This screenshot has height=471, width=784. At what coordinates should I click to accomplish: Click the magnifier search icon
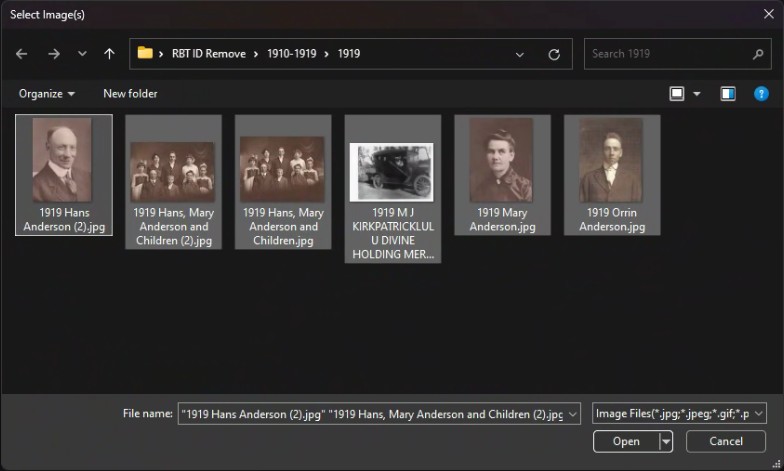pos(758,54)
